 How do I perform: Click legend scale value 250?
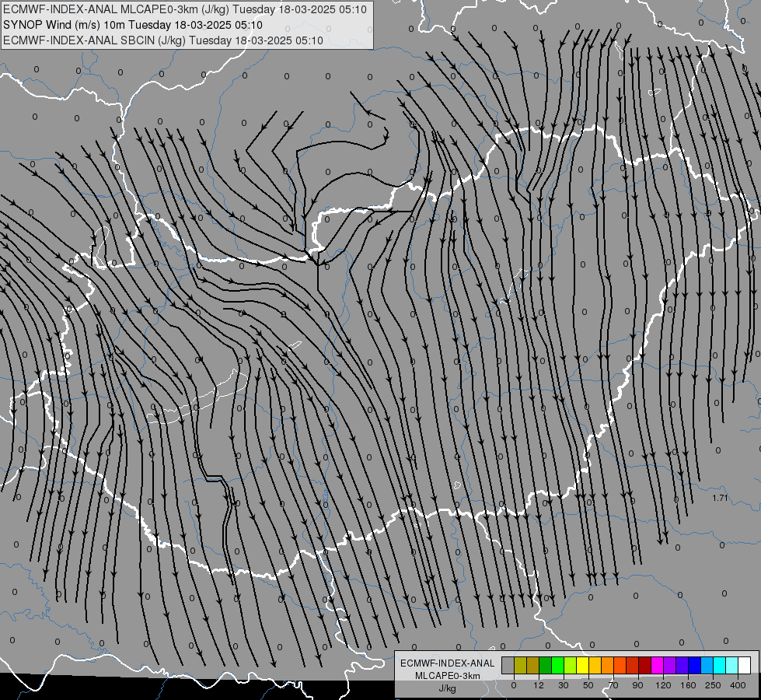click(x=713, y=685)
